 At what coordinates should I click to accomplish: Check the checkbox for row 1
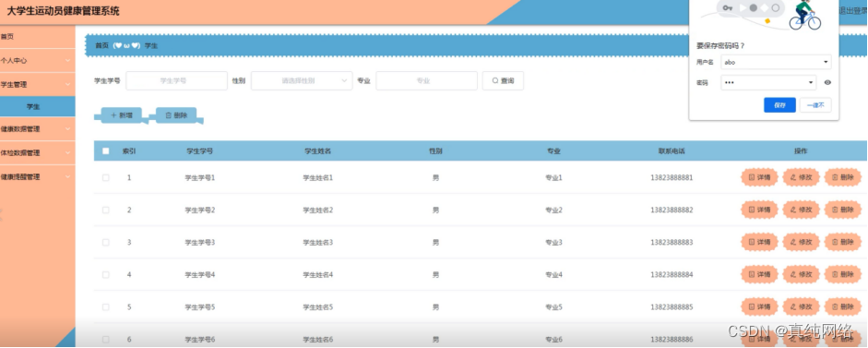106,178
